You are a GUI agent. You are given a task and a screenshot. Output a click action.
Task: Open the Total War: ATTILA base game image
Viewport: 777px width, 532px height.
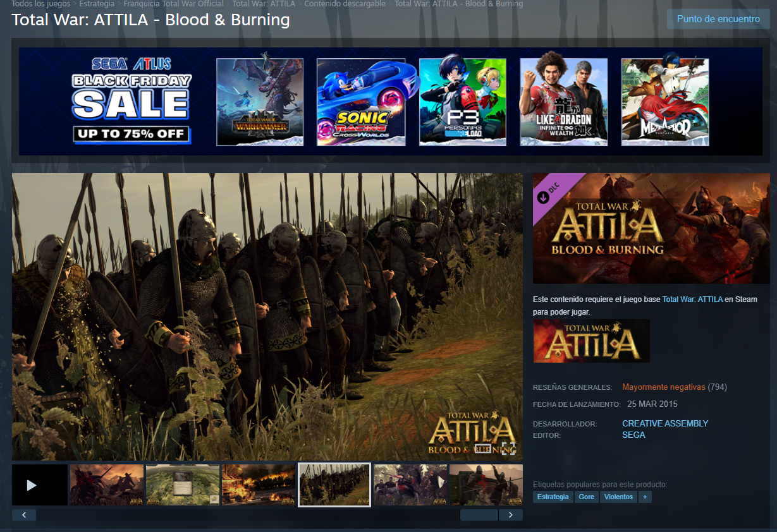pos(591,341)
